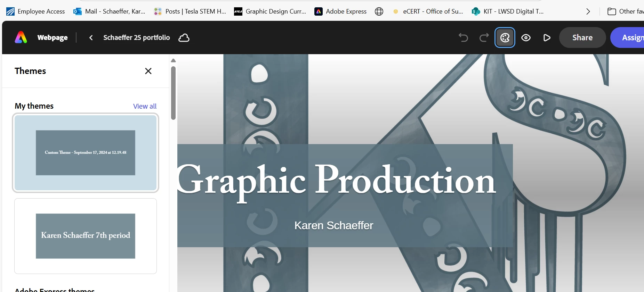Image resolution: width=644 pixels, height=292 pixels.
Task: Open Preview with the eye icon
Action: click(526, 37)
